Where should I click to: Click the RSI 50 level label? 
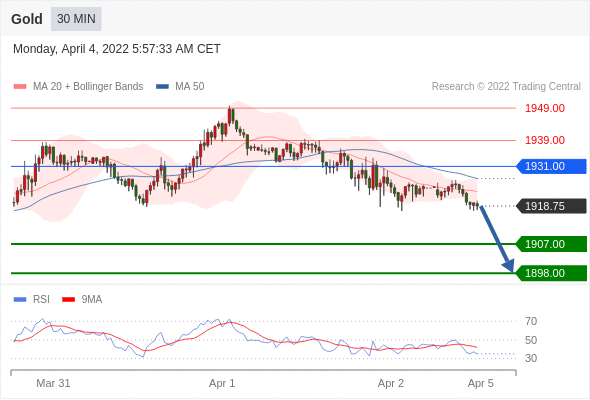(531, 340)
